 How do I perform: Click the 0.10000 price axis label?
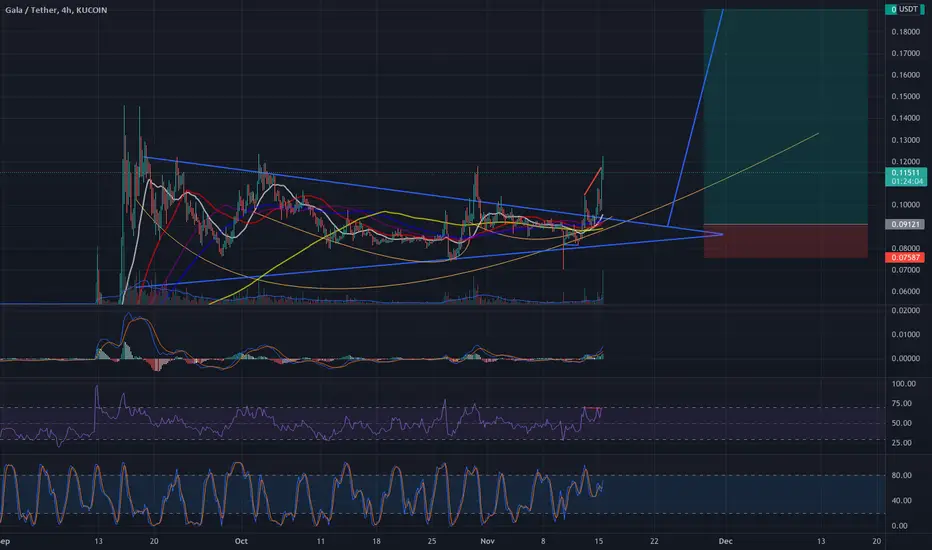[905, 205]
